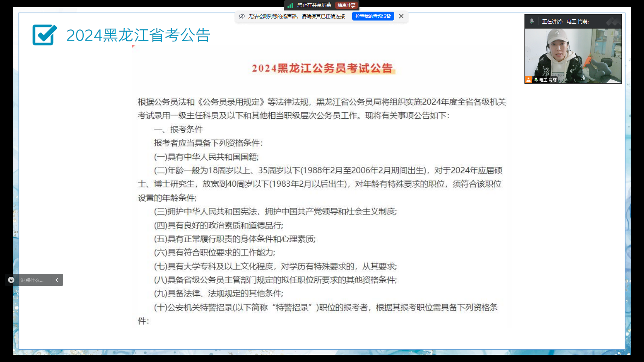Click the orange user icon on the video
The width and height of the screenshot is (644, 362).
pyautogui.click(x=528, y=80)
